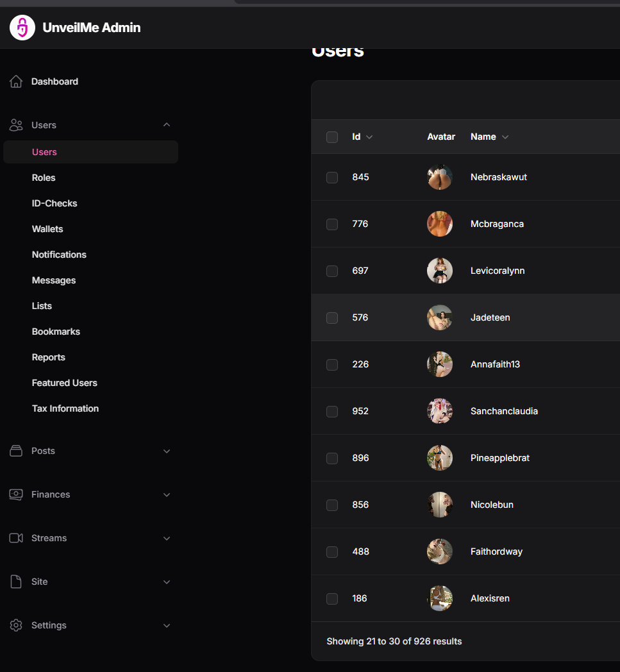The height and width of the screenshot is (672, 620).
Task: Select the checkbox for user 576
Action: pos(332,317)
